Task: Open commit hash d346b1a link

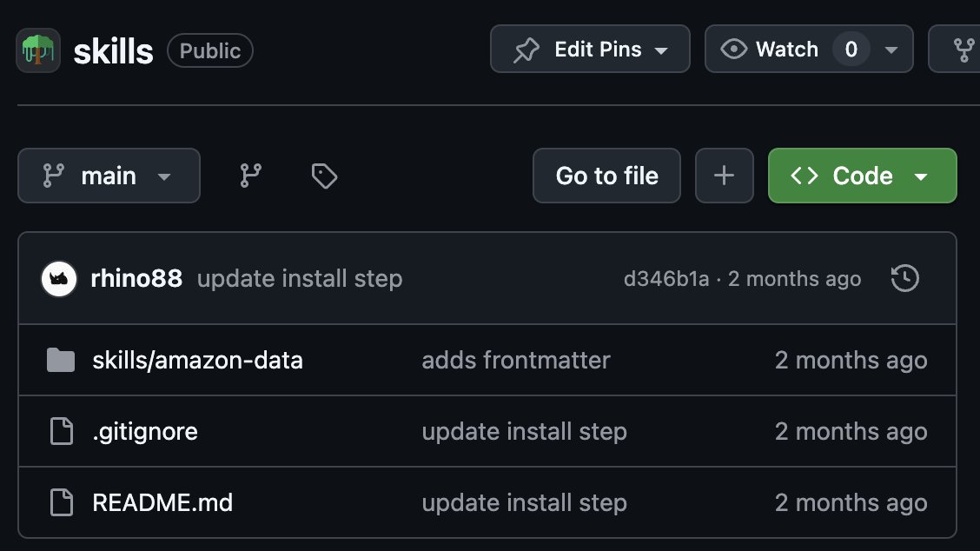Action: (666, 279)
